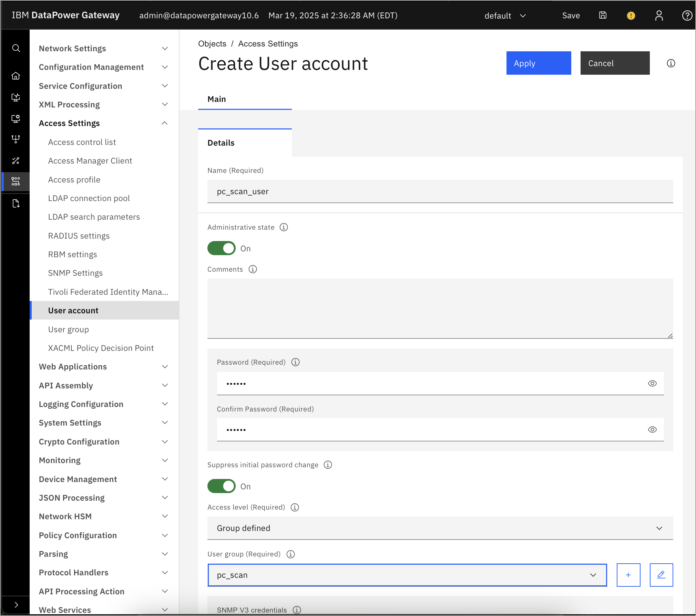Go to the Home icon
The height and width of the screenshot is (616, 696).
point(16,76)
